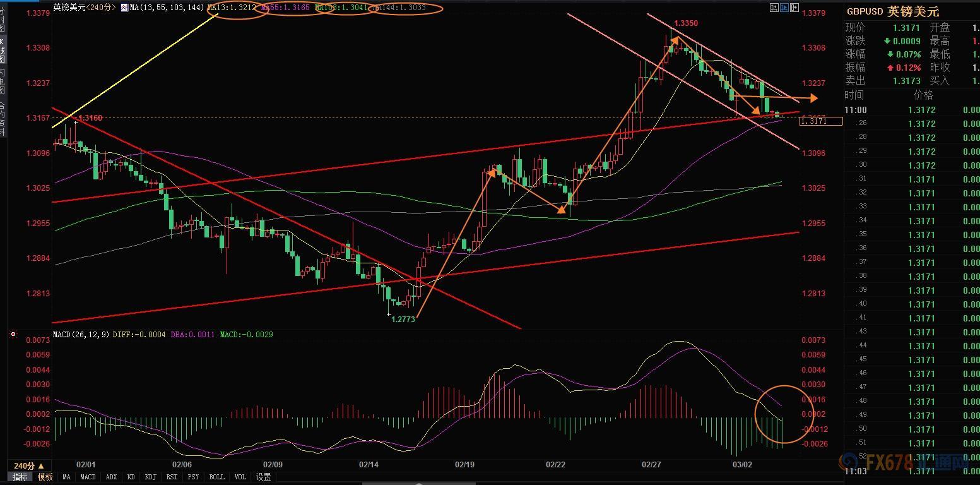Select the 指标 tab
The image size is (980, 485).
(x=20, y=477)
